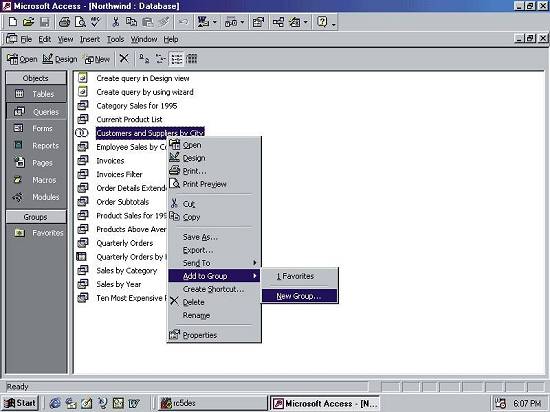Switch to Details view
The image size is (550, 412).
tap(192, 59)
